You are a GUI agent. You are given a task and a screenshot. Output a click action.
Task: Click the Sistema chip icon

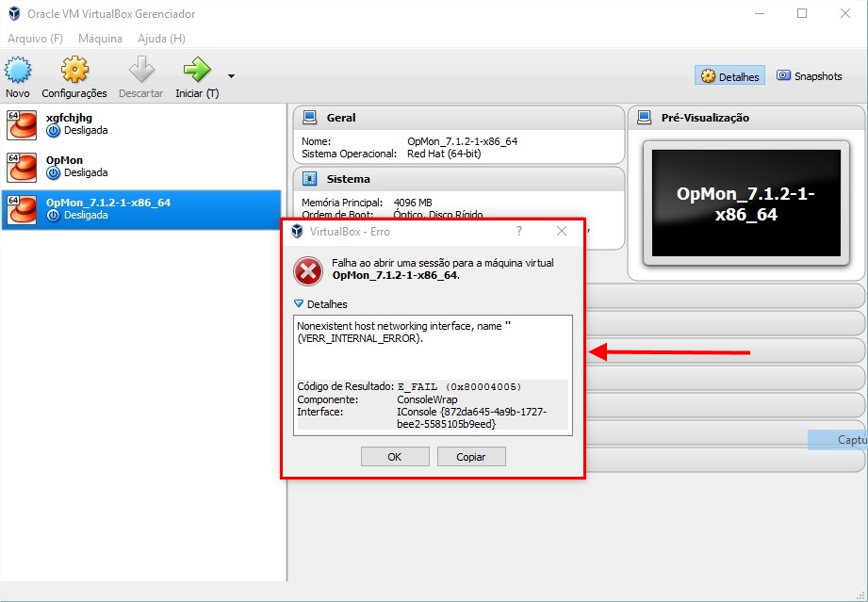pyautogui.click(x=309, y=179)
